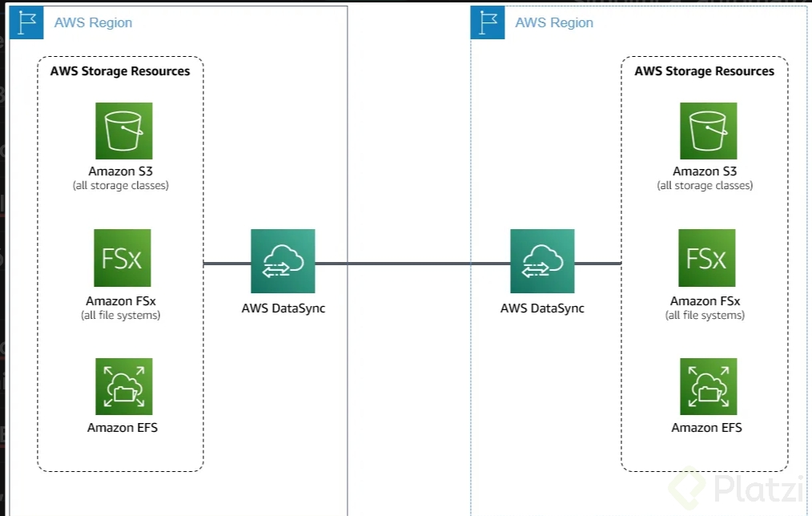This screenshot has height=516, width=812.
Task: Click the left AWS DataSync icon
Action: point(283,261)
